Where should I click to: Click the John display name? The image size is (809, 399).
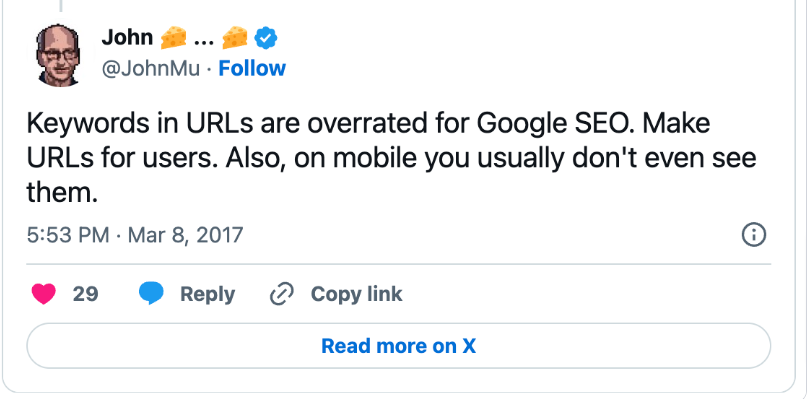pos(127,37)
